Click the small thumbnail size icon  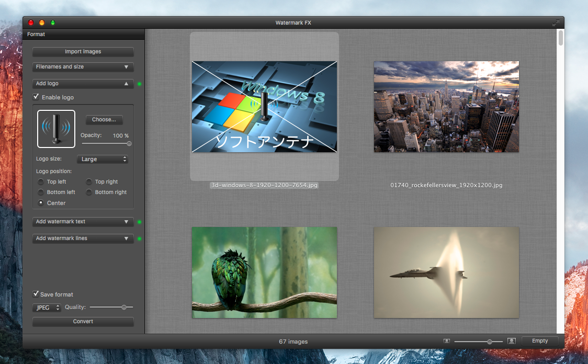click(446, 341)
